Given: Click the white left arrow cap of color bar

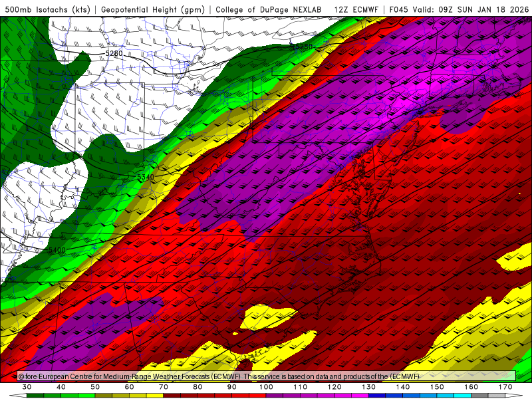Looking at the screenshot, I should [x=19, y=396].
